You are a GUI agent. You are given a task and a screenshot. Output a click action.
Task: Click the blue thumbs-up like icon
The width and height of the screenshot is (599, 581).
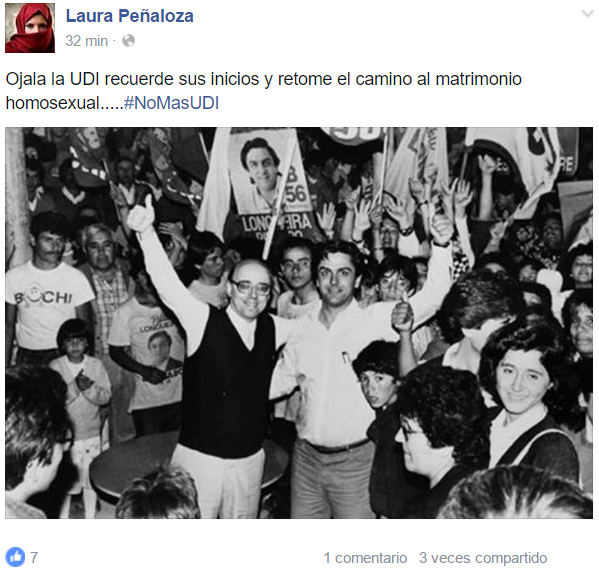[15, 557]
